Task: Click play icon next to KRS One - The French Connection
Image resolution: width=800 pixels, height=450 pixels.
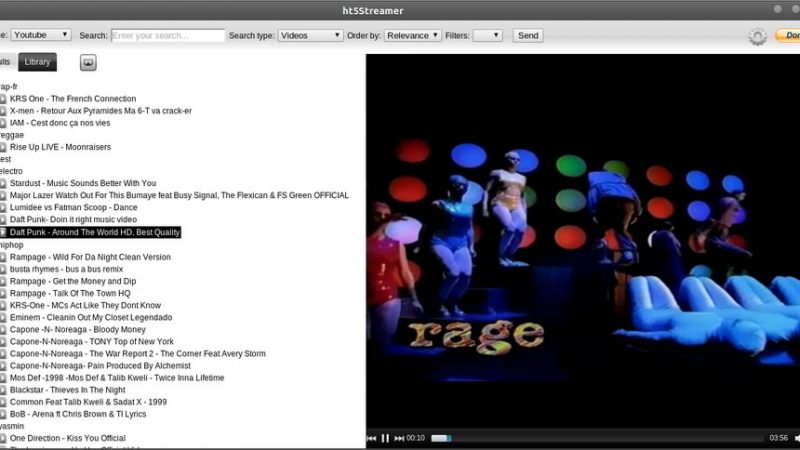Action: 4,99
